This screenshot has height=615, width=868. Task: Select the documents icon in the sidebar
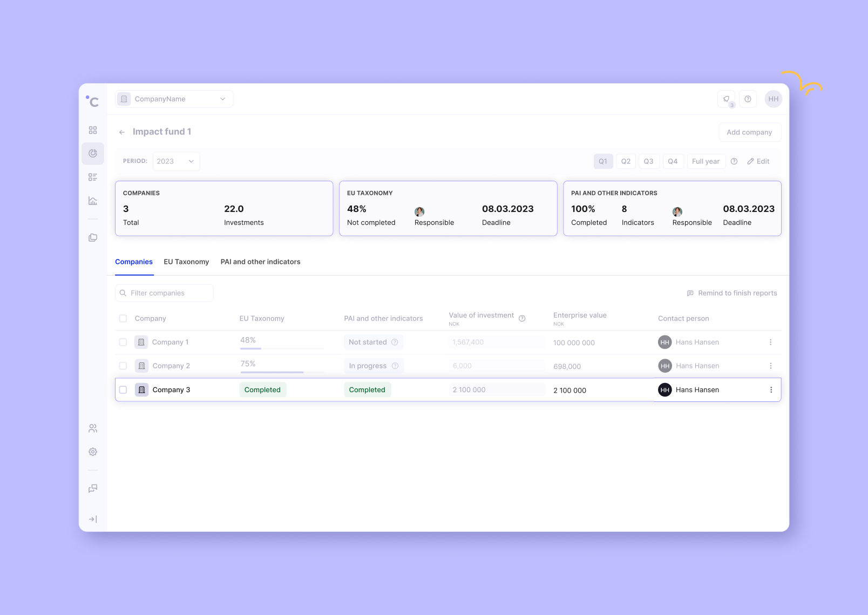(92, 237)
